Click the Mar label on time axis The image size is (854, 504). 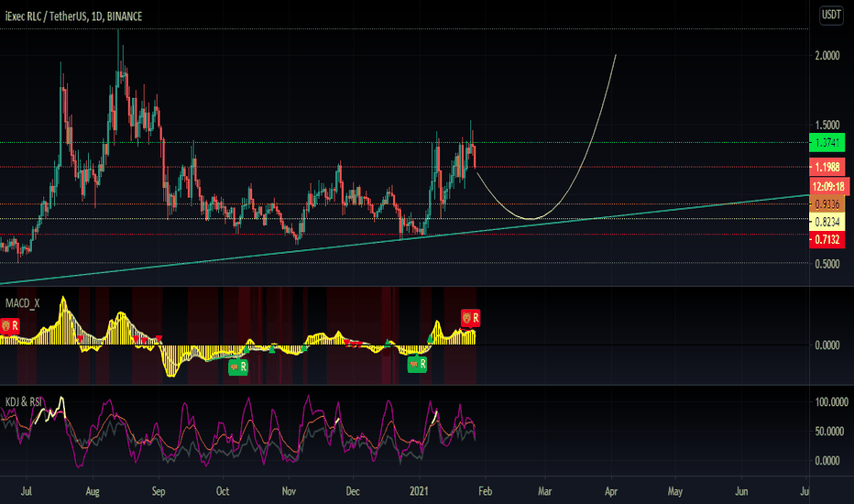click(x=544, y=491)
